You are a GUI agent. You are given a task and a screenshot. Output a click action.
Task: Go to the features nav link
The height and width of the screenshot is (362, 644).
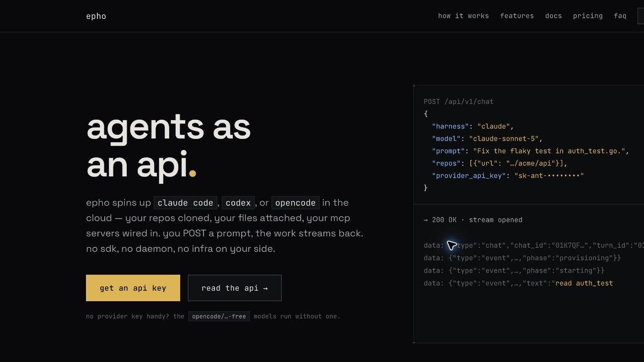pyautogui.click(x=517, y=16)
